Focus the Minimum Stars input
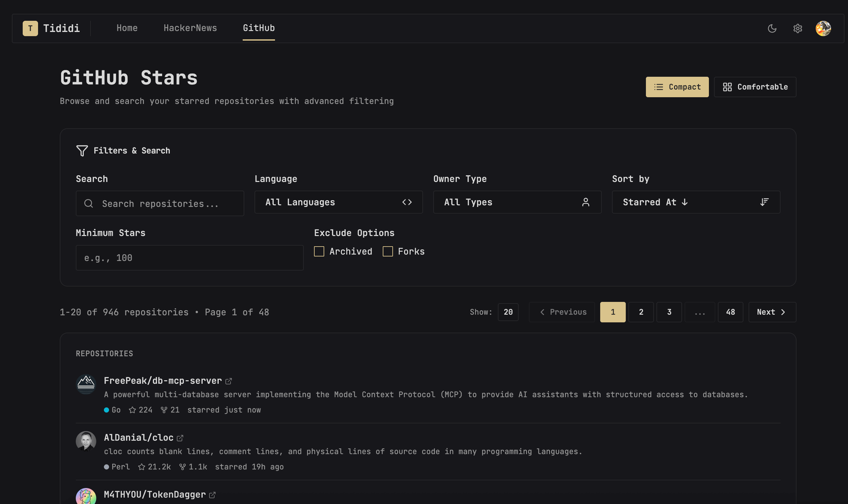The image size is (848, 504). 189,258
